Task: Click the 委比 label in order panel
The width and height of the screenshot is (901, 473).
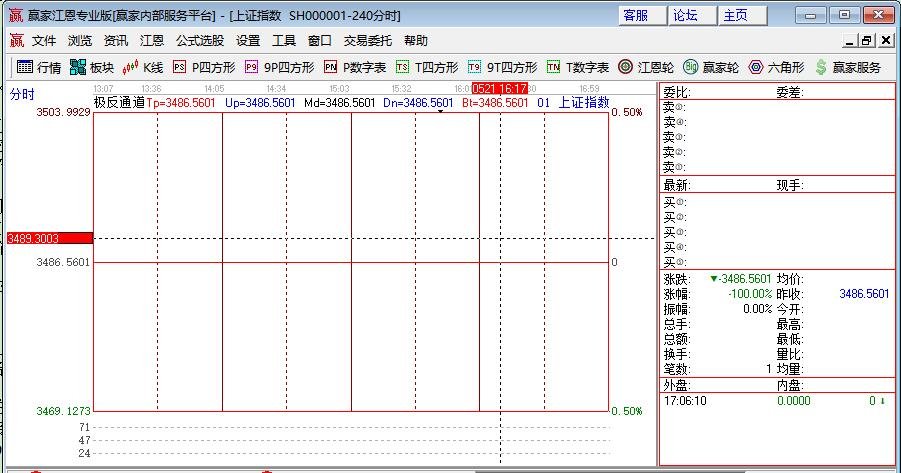Action: tap(676, 93)
